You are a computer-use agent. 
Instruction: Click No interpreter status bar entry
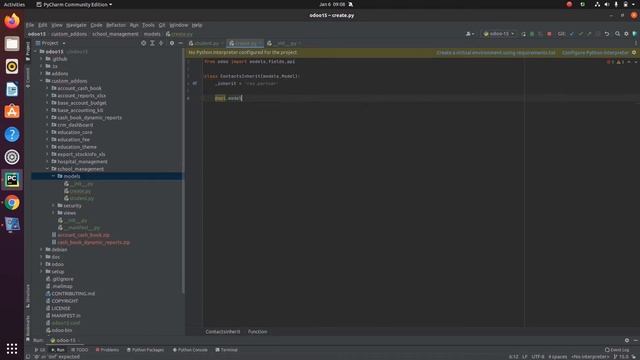[590, 357]
